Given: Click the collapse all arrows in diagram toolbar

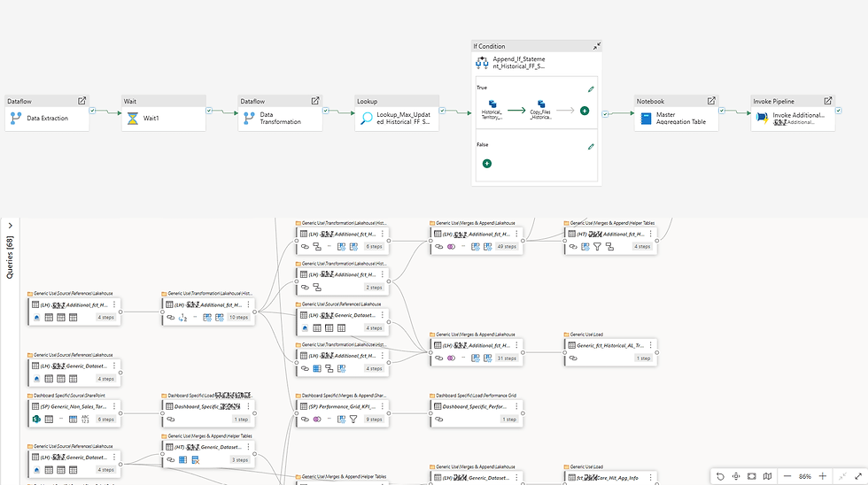Looking at the screenshot, I should pyautogui.click(x=842, y=476).
